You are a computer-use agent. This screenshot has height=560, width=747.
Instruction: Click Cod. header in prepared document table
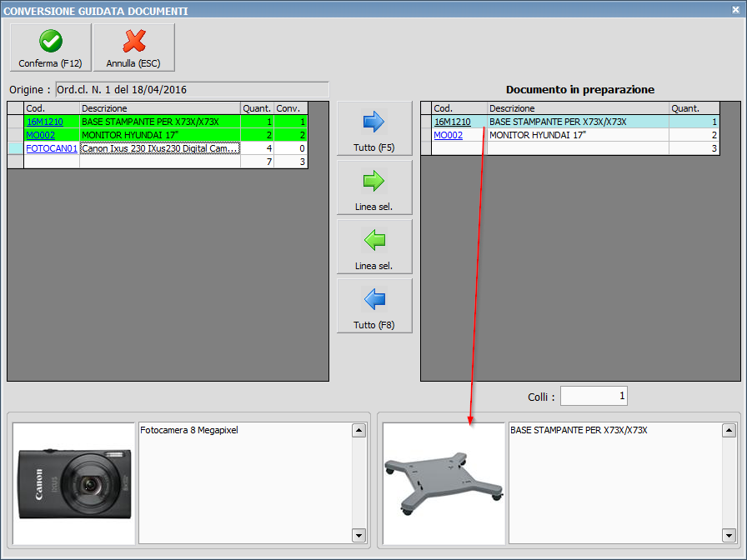click(x=459, y=108)
